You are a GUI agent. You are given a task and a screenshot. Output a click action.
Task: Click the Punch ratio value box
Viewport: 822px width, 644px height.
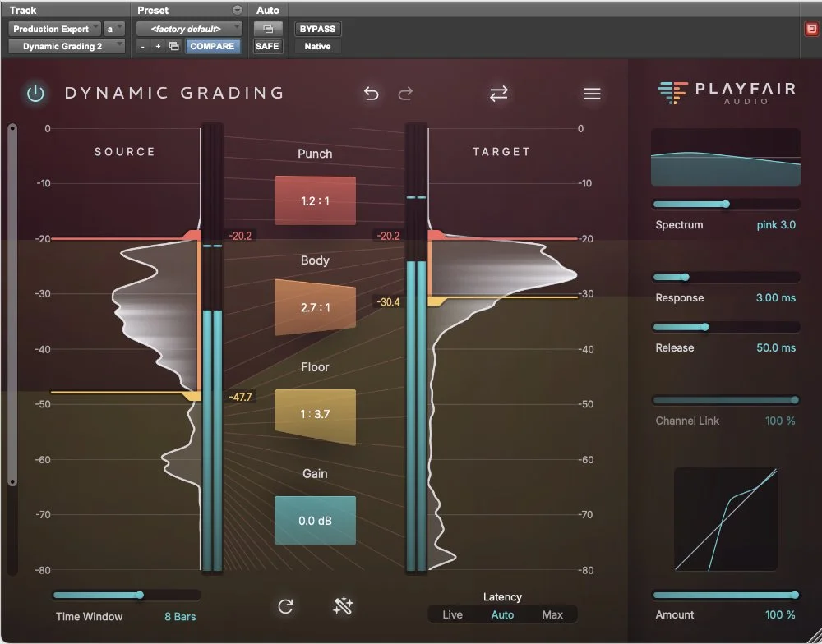tap(315, 200)
